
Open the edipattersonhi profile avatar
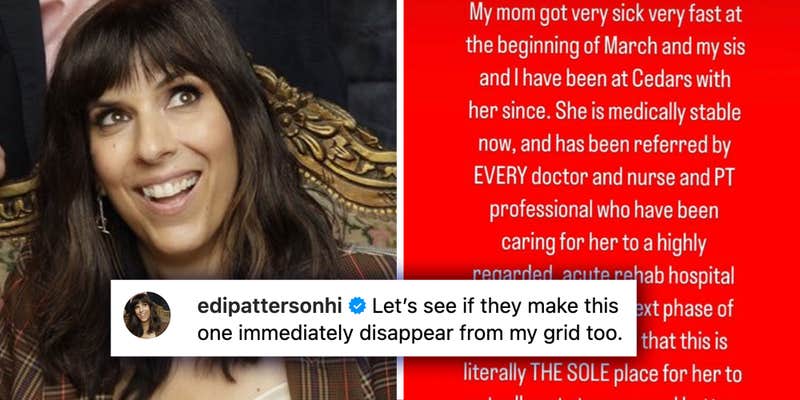147,315
